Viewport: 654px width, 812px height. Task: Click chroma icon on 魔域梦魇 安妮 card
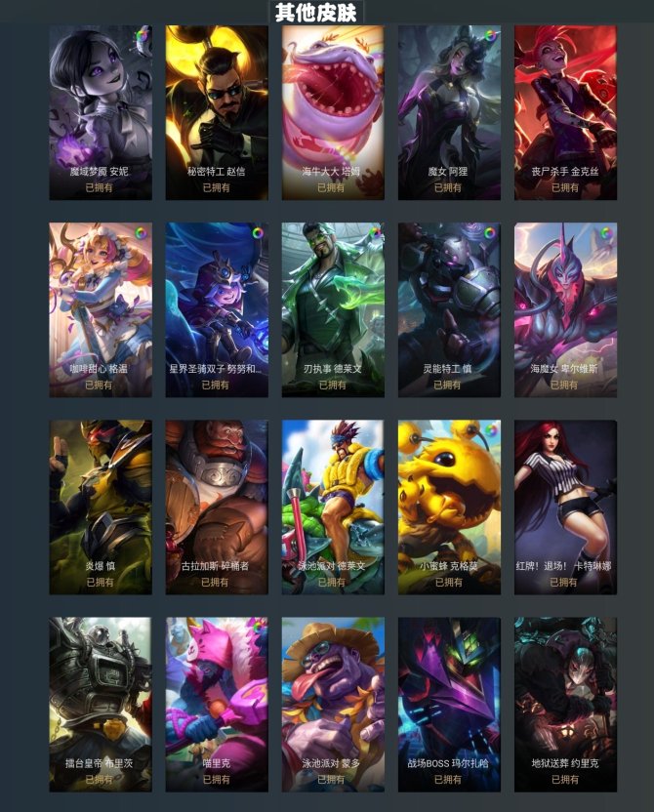pyautogui.click(x=142, y=36)
